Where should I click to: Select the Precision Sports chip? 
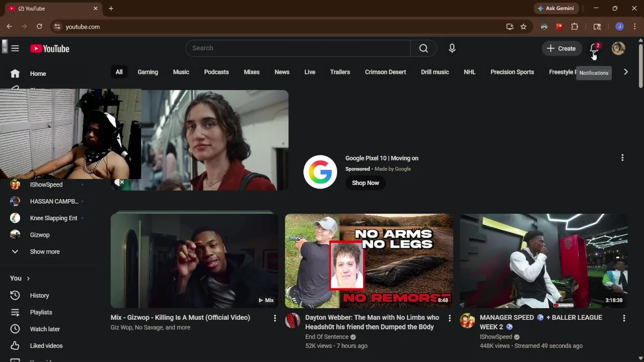tap(512, 72)
